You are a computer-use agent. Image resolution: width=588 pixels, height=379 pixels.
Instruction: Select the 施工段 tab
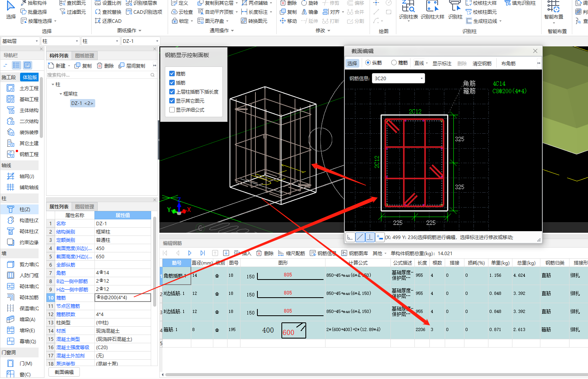click(x=9, y=77)
